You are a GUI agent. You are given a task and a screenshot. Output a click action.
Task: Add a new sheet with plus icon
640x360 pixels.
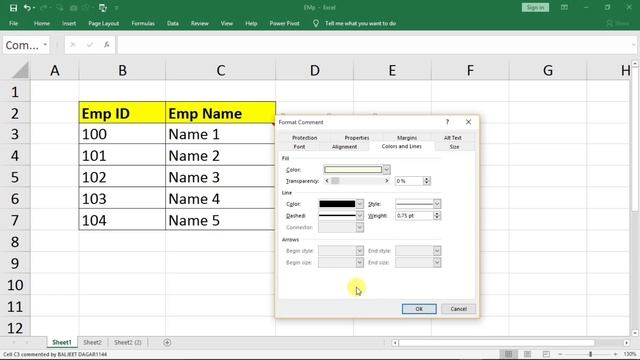pos(167,342)
